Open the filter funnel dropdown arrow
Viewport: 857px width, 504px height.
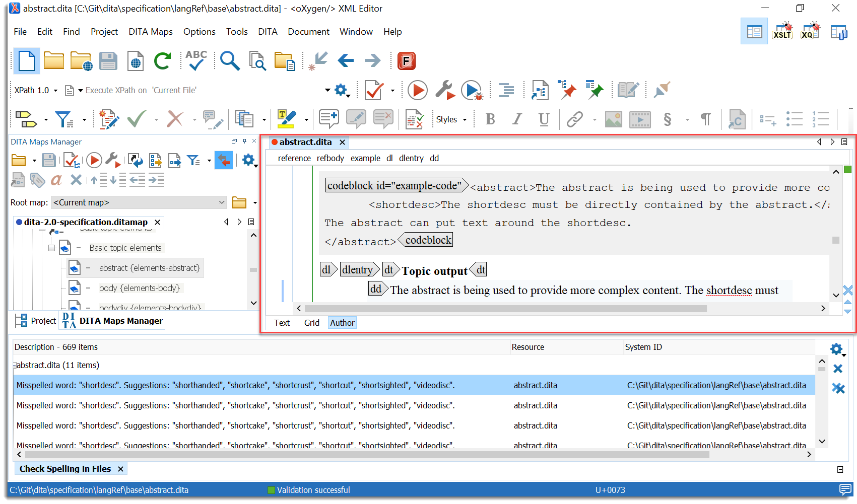click(x=84, y=120)
